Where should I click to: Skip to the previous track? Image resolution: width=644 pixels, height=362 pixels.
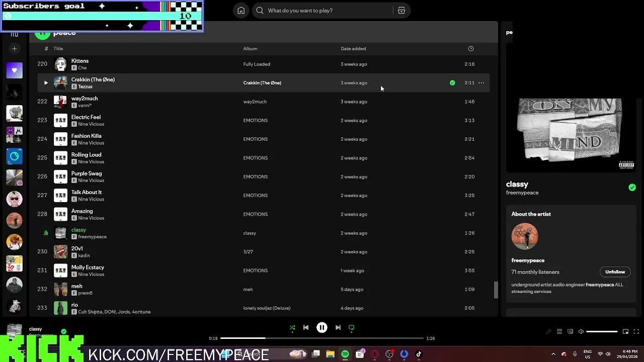tap(306, 328)
